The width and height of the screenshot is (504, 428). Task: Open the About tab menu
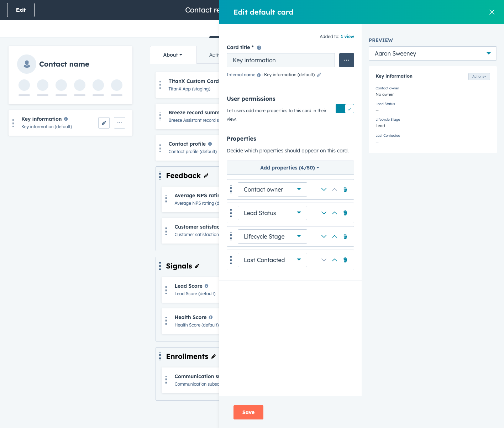pos(173,55)
